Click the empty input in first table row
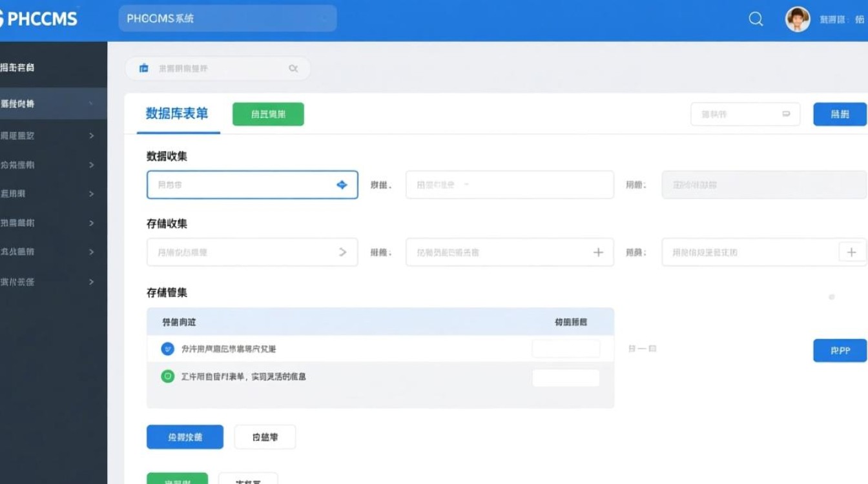The width and height of the screenshot is (868, 484). (x=566, y=348)
